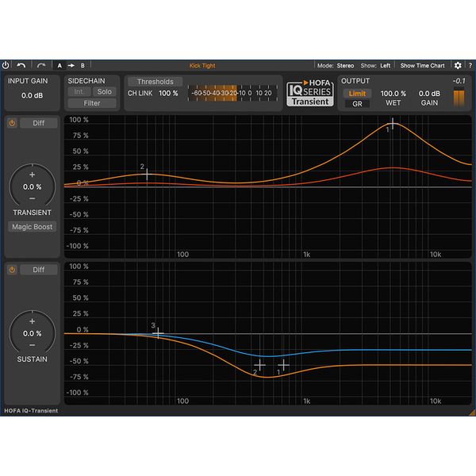Image resolution: width=476 pixels, height=476 pixels.
Task: Click the Magic Boost button
Action: [33, 227]
